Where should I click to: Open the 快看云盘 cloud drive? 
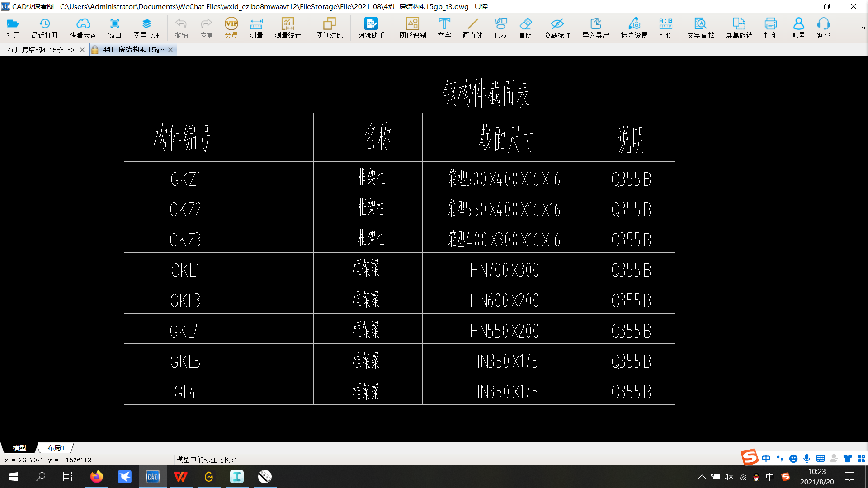point(83,28)
